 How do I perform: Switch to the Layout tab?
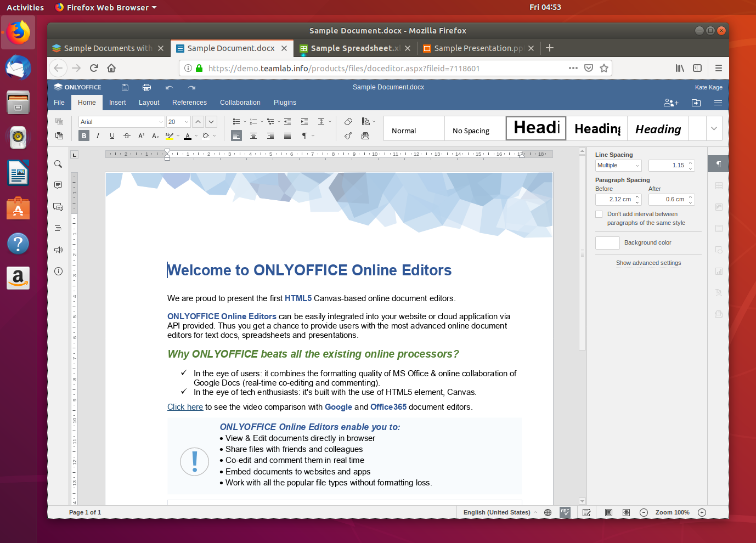click(149, 103)
